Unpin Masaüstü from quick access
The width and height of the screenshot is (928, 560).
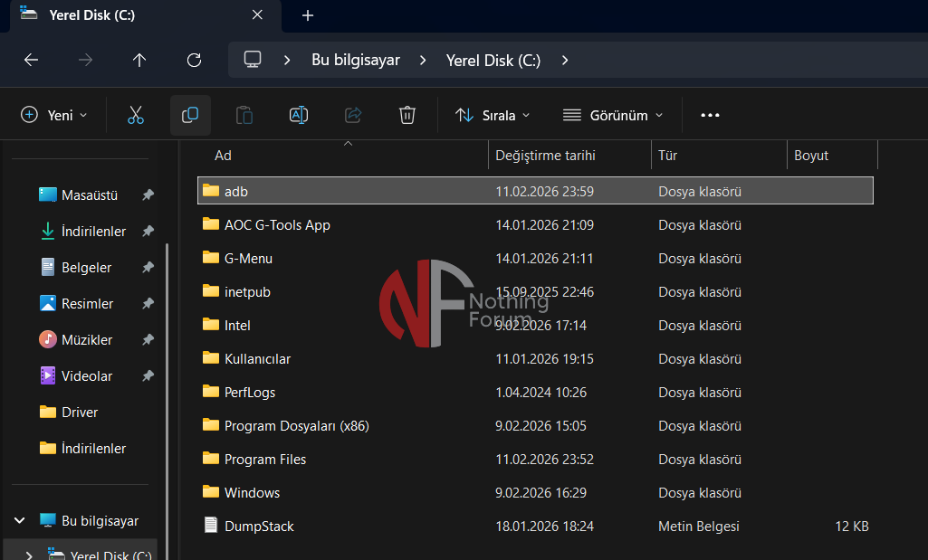[148, 195]
